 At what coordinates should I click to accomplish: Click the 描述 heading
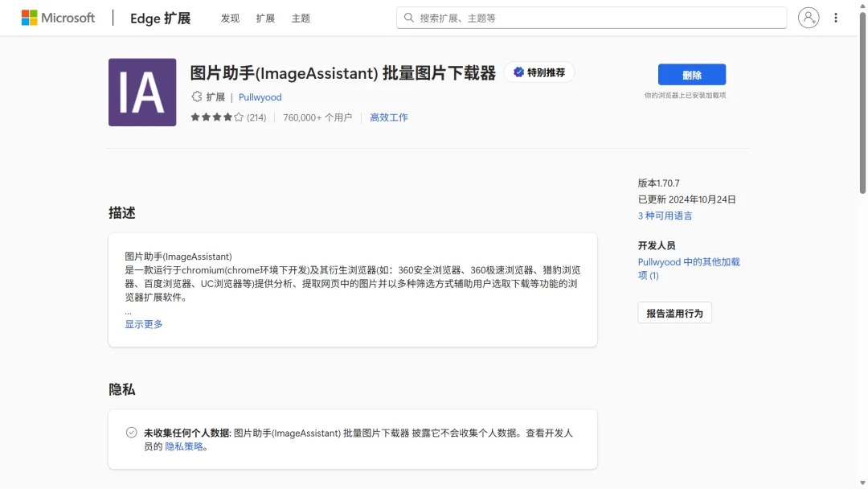pyautogui.click(x=122, y=212)
